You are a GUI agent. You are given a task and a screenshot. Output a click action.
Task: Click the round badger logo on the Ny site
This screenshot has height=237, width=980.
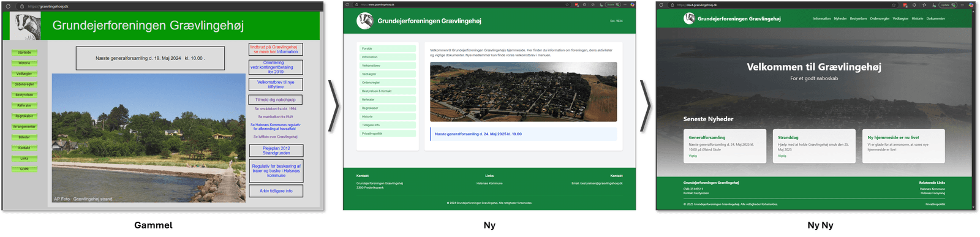(365, 21)
